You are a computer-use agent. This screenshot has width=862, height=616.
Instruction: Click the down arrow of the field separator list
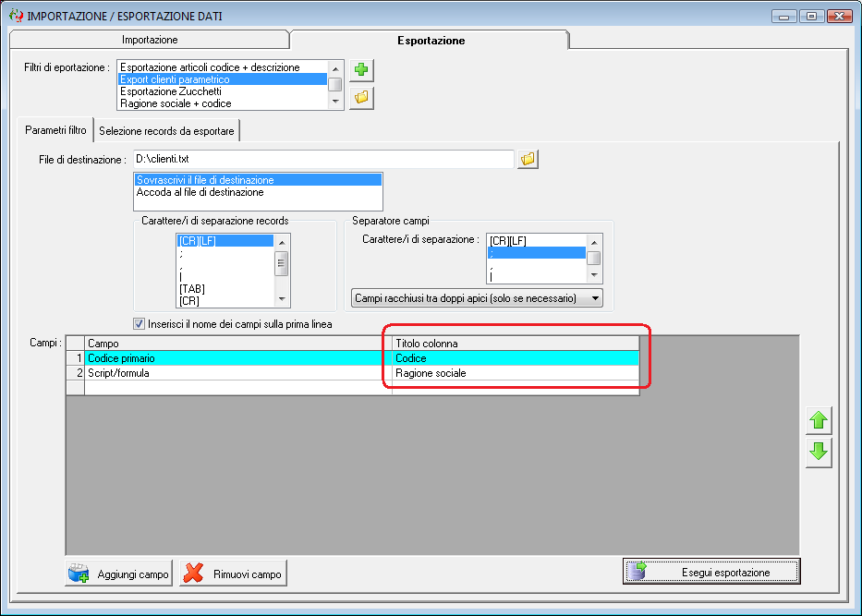(x=594, y=275)
